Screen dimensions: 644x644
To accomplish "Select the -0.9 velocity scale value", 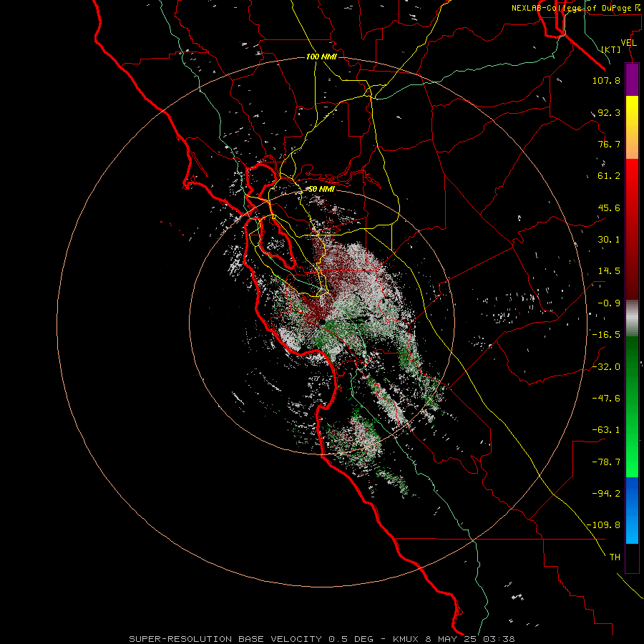I will point(609,303).
